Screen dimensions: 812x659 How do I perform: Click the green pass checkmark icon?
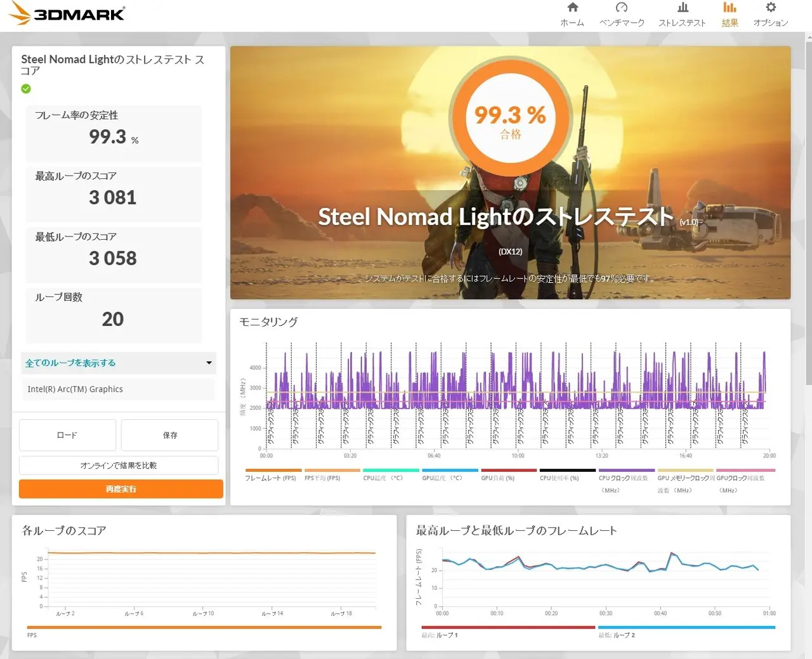[26, 89]
